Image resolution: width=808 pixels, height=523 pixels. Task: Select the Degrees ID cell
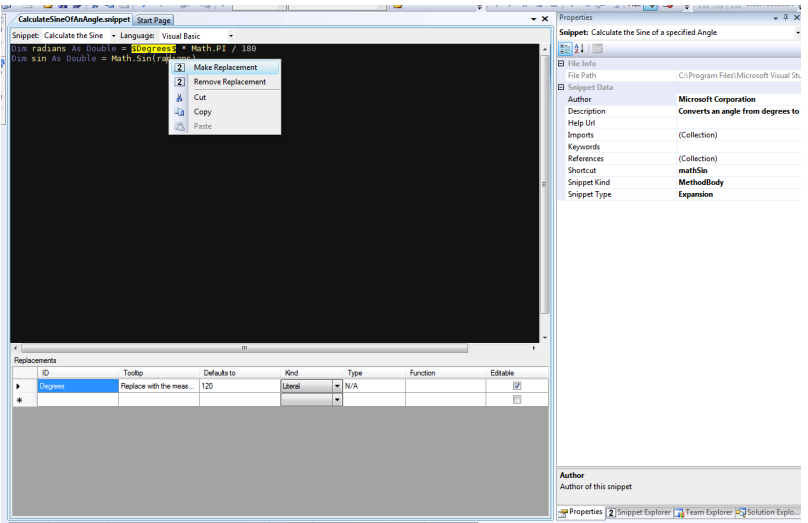(x=78, y=386)
